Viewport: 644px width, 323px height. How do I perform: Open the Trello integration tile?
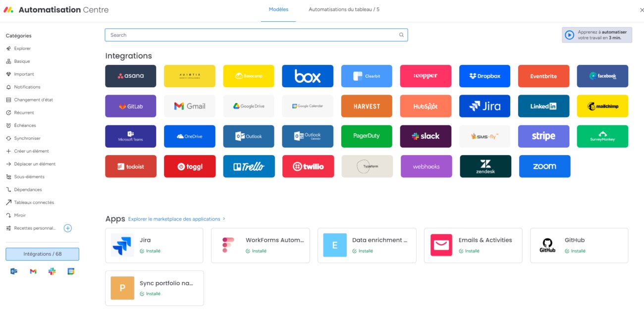(249, 166)
